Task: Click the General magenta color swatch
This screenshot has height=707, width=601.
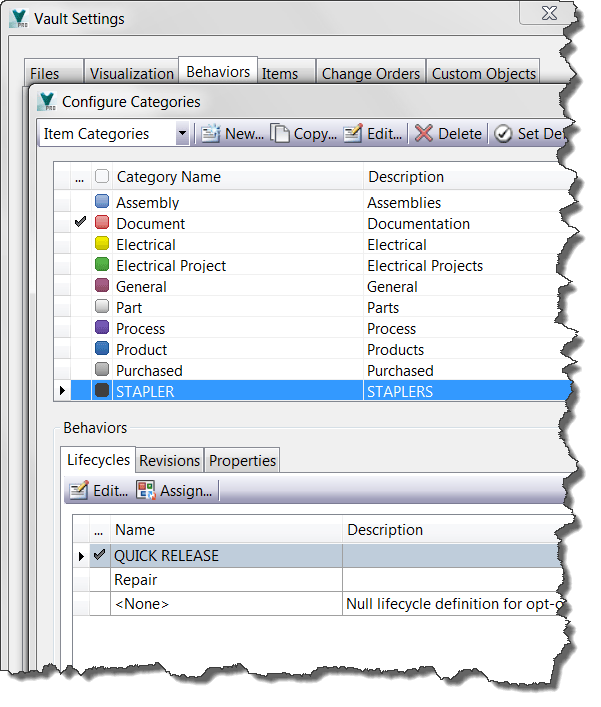Action: 102,285
